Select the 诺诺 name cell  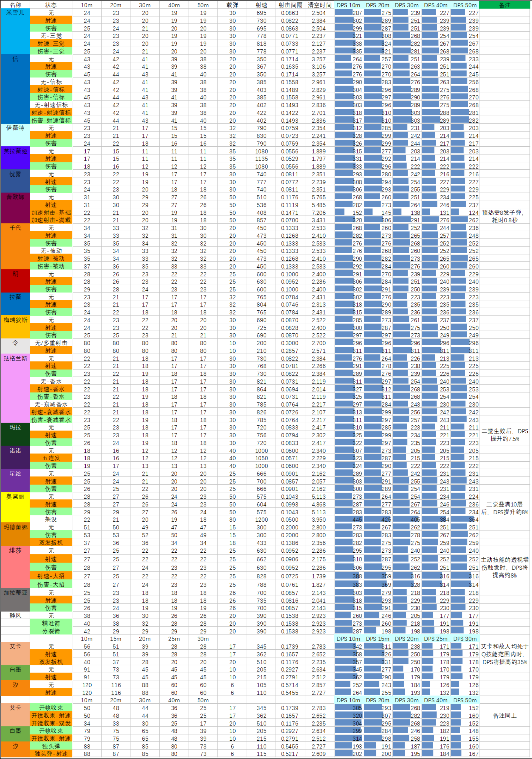tap(15, 458)
